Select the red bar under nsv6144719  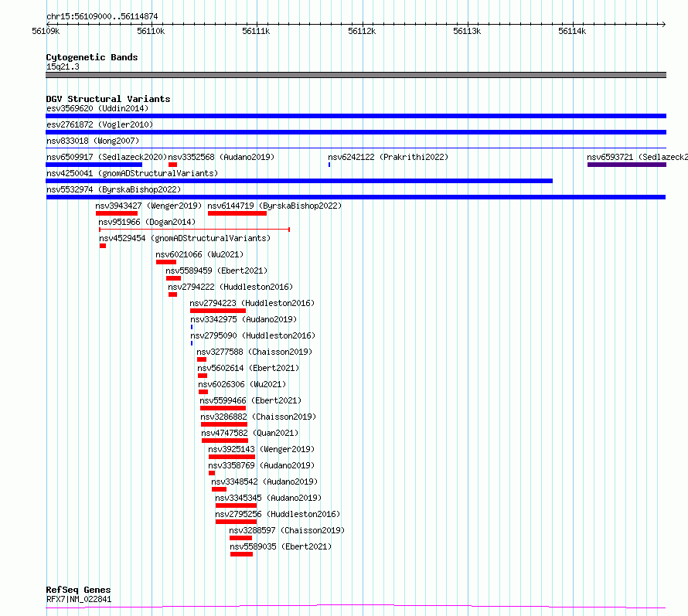[237, 213]
